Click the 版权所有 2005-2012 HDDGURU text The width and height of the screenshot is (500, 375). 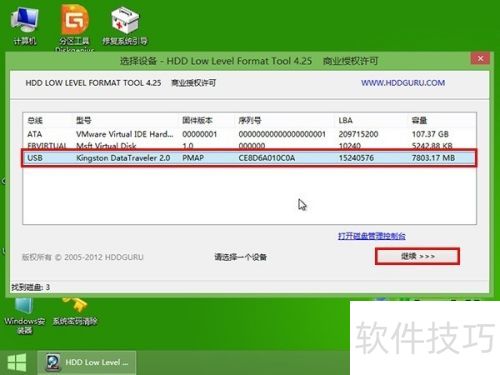point(83,257)
